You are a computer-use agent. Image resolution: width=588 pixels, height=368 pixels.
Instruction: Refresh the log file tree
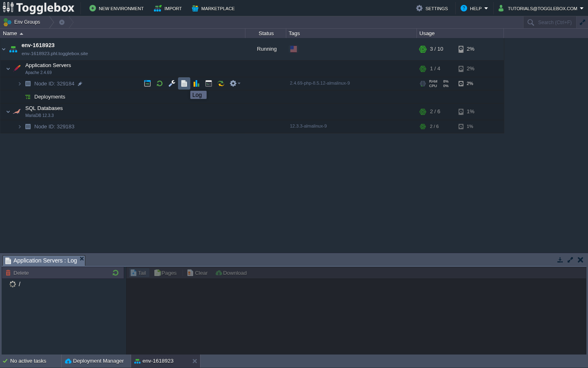point(116,273)
